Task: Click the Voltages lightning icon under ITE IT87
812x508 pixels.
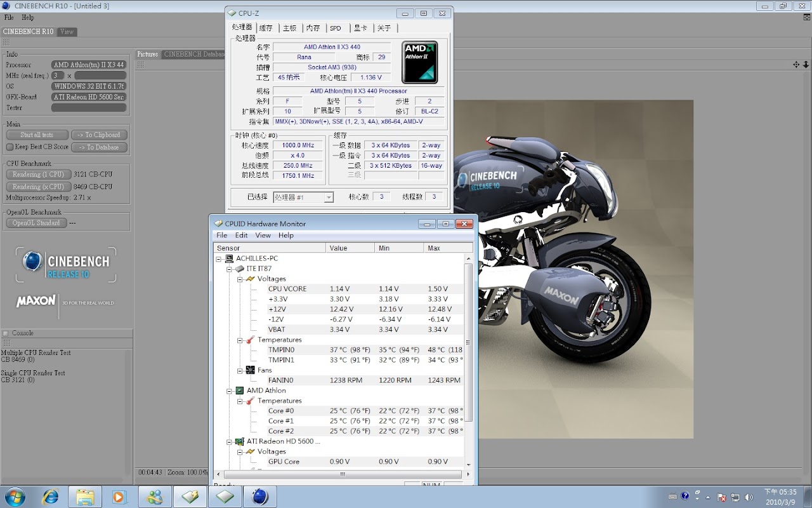Action: (x=250, y=279)
